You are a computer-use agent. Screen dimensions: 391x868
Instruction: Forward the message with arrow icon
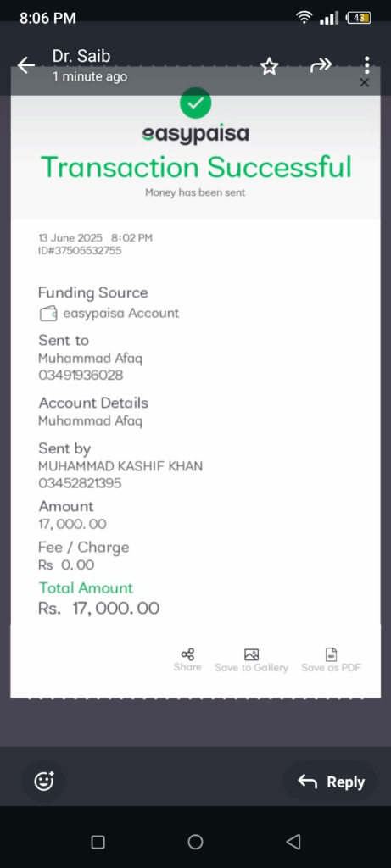pos(321,65)
